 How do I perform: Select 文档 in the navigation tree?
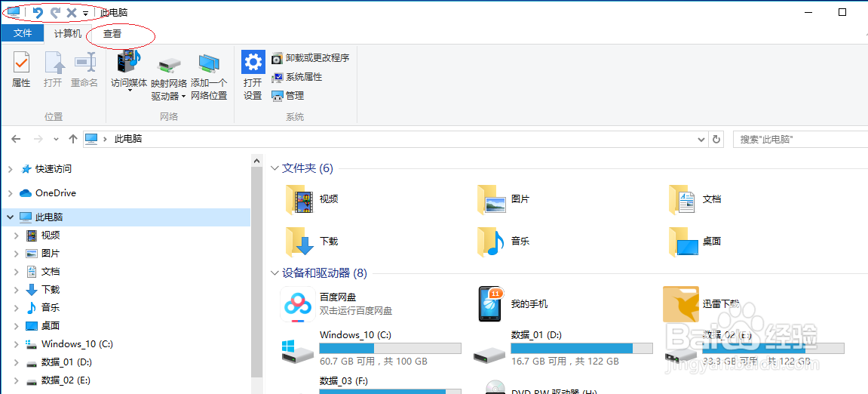[43, 272]
